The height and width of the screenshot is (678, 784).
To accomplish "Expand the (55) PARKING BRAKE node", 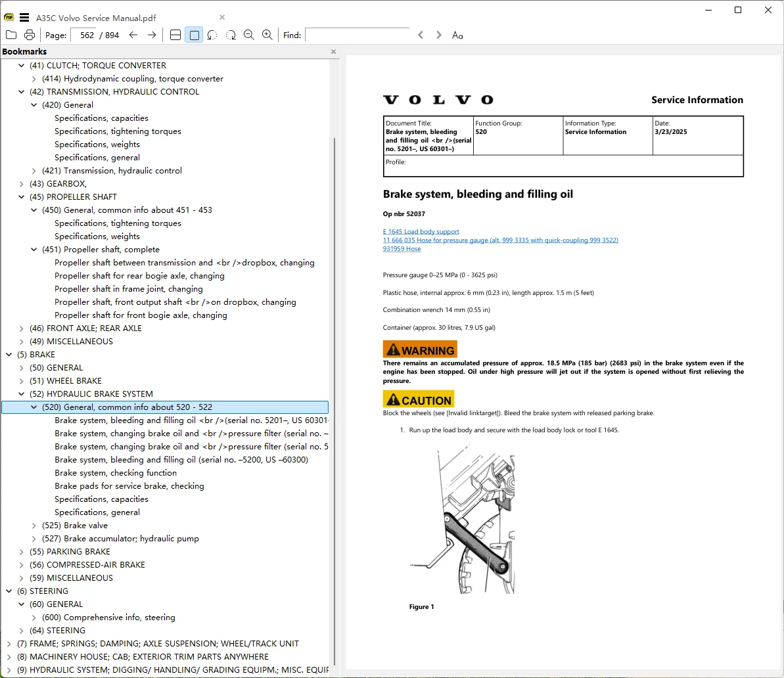I will pos(22,551).
